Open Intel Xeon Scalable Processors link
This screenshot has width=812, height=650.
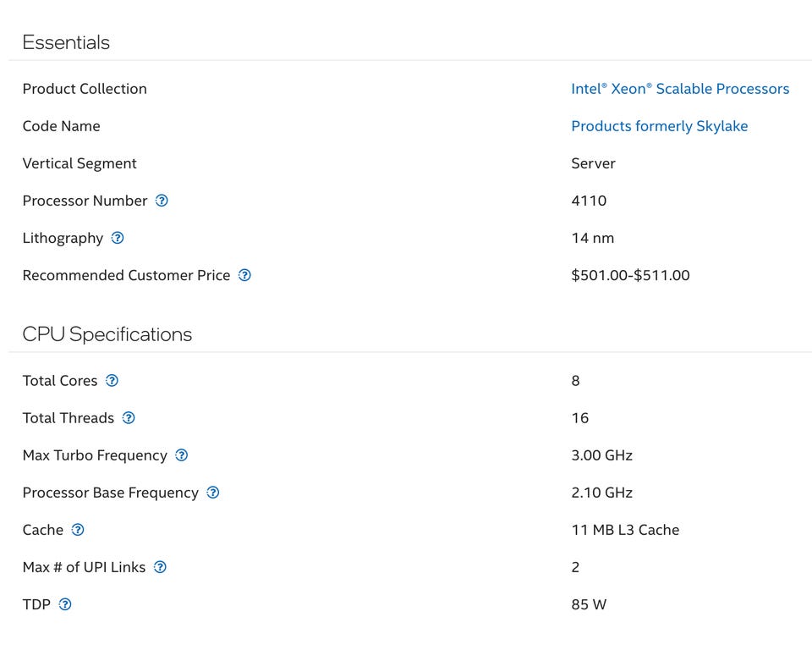point(680,89)
